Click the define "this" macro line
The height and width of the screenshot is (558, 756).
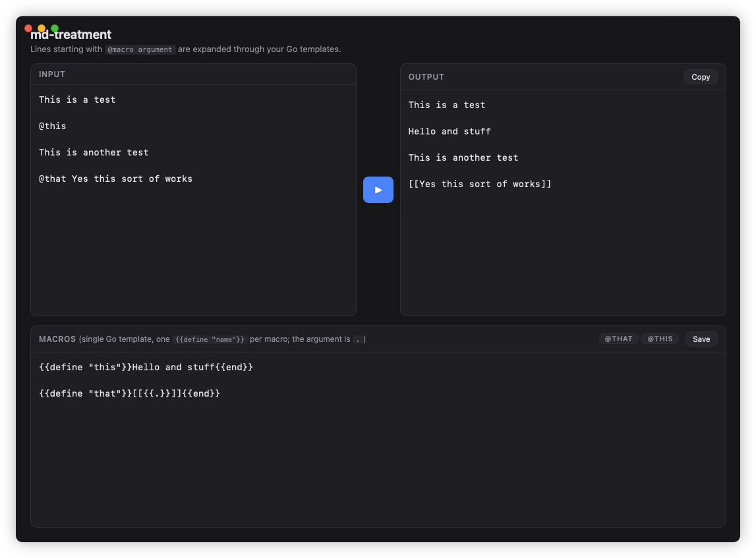coord(146,367)
